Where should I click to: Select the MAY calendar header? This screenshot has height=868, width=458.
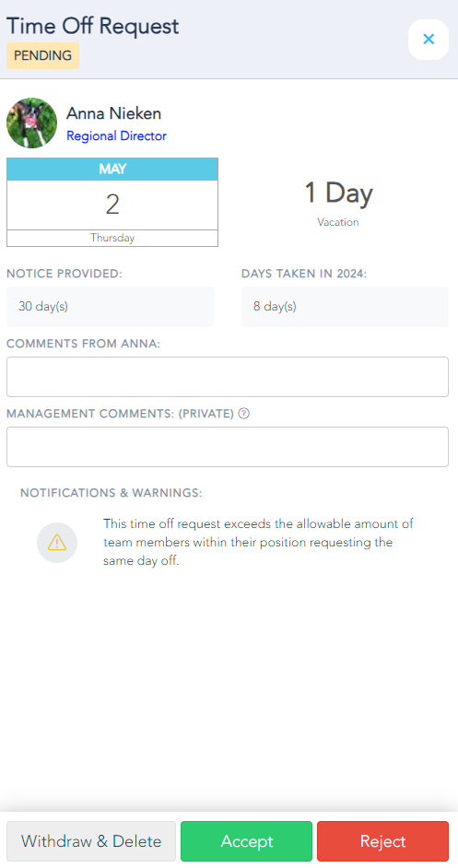[112, 170]
